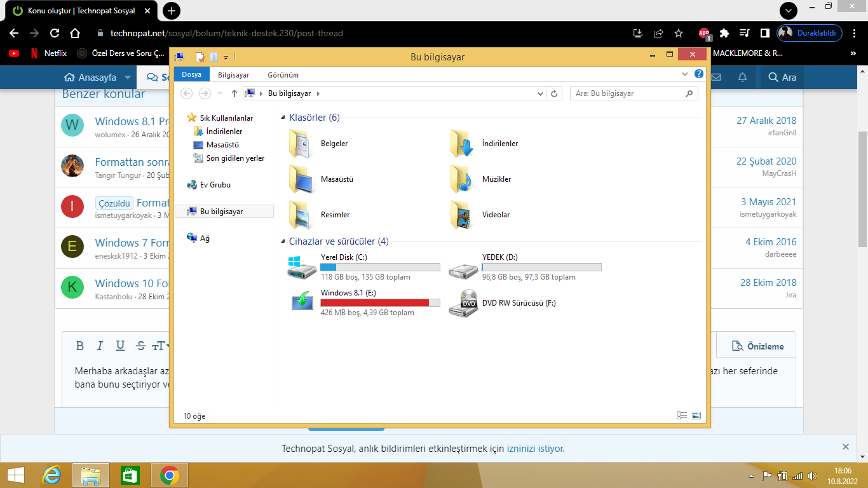The image size is (868, 488).
Task: Open the Technopat notifications bell
Action: tap(742, 78)
